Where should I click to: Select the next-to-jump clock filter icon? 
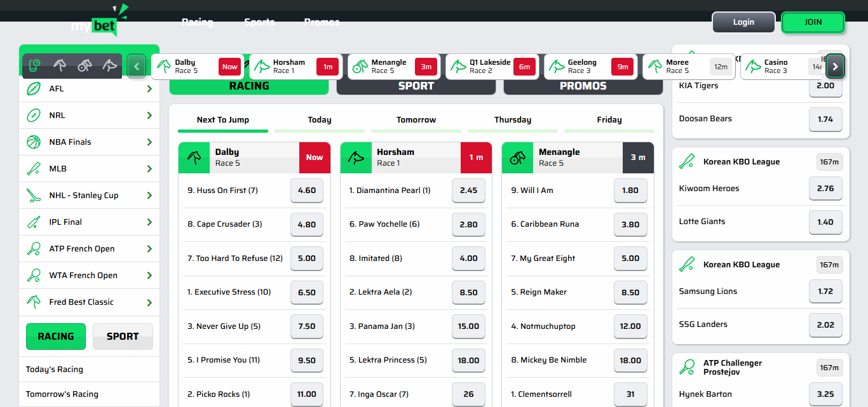(x=35, y=65)
